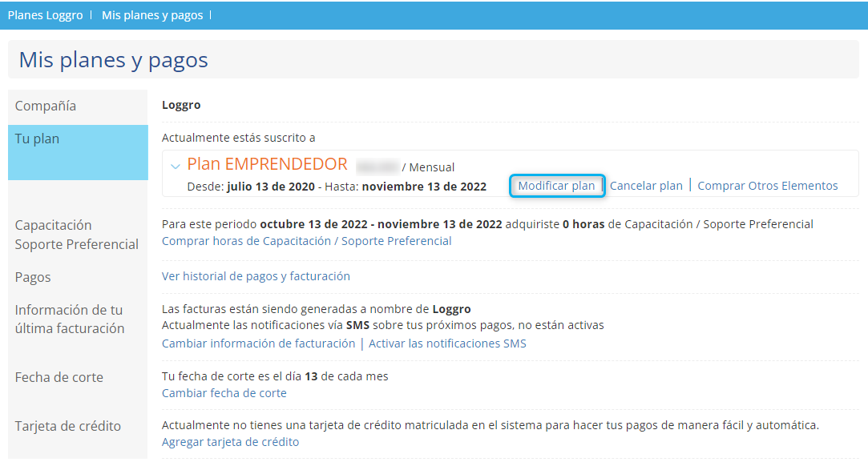The height and width of the screenshot is (462, 868).
Task: Select Tarjeta de crédito in the sidebar
Action: [68, 426]
